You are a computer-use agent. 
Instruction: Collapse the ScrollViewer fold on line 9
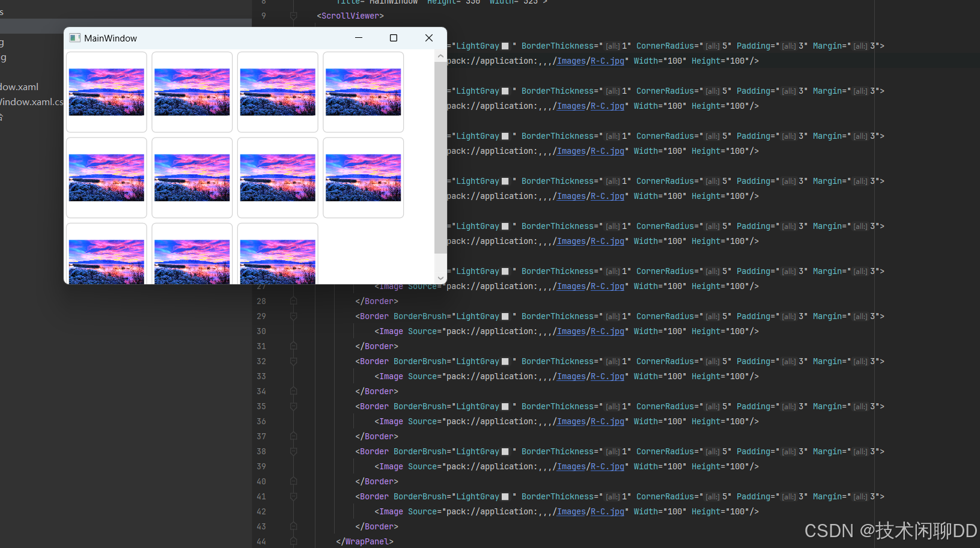pyautogui.click(x=293, y=16)
